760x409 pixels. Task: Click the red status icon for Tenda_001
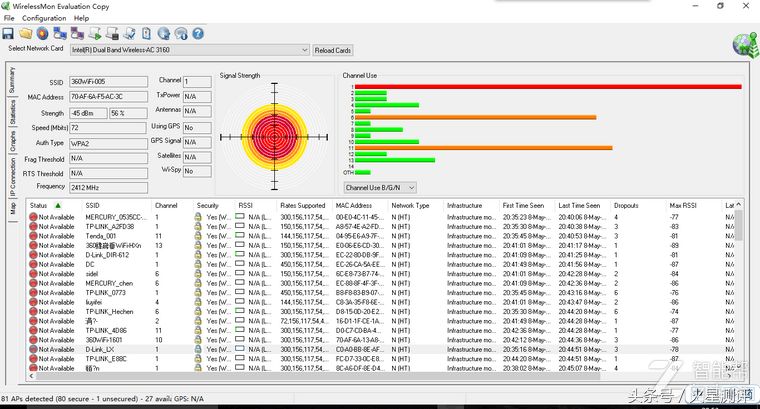pos(33,235)
